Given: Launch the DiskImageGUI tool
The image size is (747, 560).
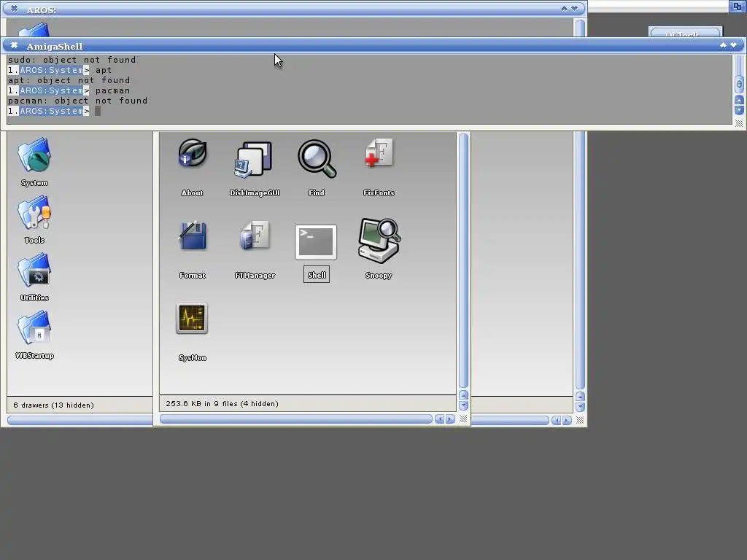Looking at the screenshot, I should pyautogui.click(x=254, y=160).
